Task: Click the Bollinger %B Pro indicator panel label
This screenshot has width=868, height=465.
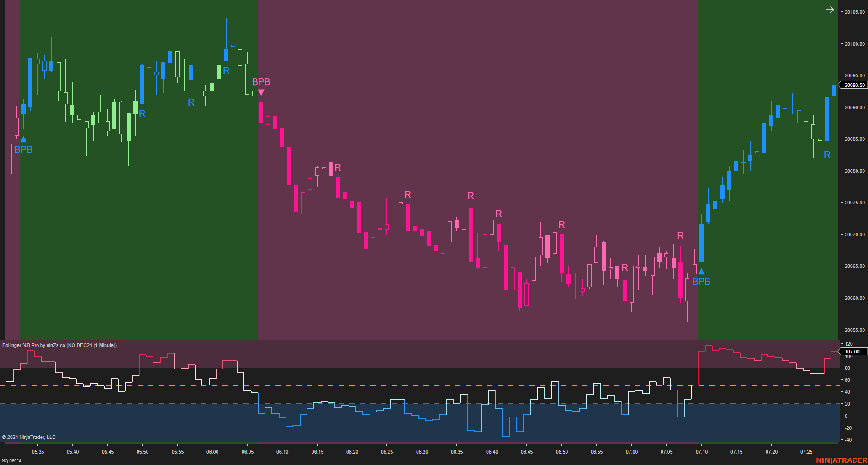Action: (59, 345)
